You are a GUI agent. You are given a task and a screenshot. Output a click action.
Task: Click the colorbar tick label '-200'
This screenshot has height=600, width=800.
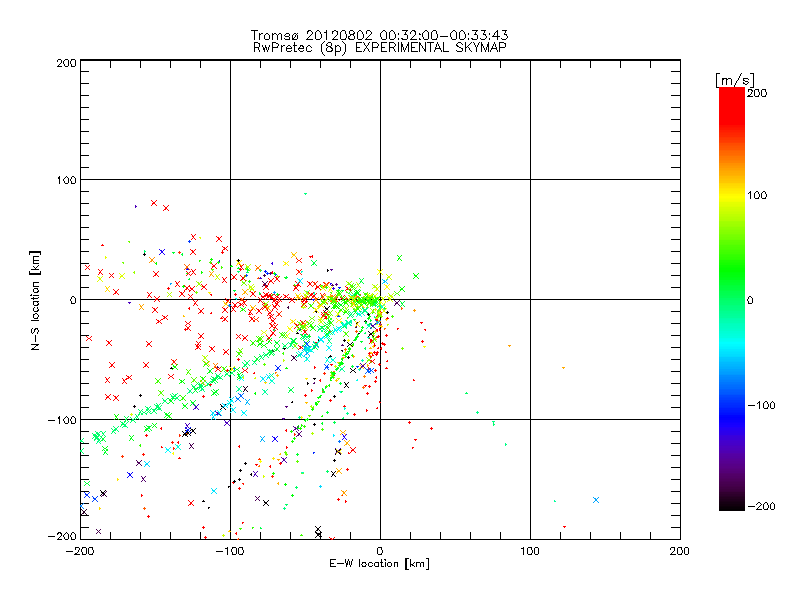(761, 507)
